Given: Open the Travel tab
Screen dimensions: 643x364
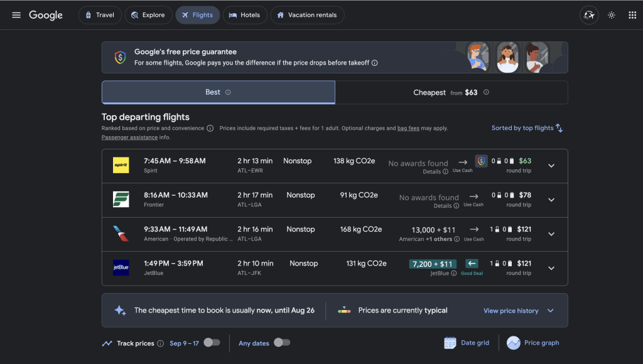Looking at the screenshot, I should coord(100,15).
